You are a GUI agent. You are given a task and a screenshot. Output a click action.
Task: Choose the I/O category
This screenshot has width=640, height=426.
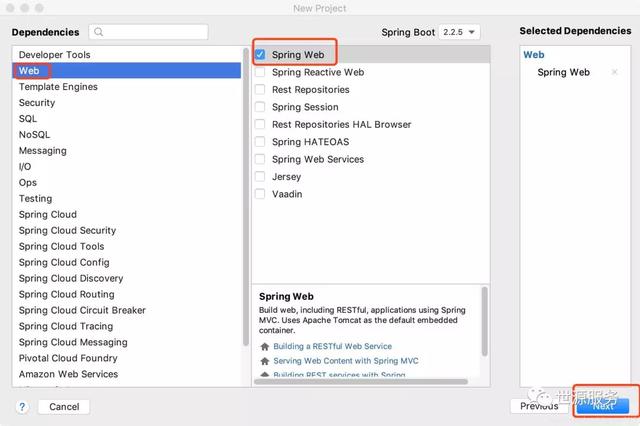127,166
